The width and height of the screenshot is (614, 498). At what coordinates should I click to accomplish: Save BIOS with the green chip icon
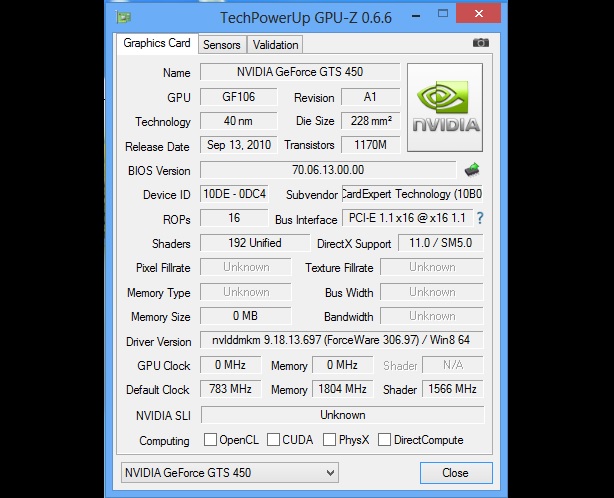click(472, 170)
